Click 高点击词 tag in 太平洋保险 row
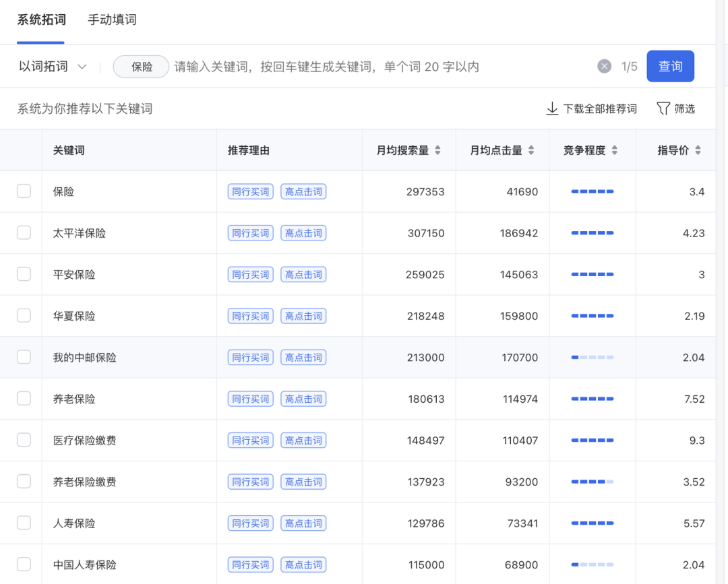This screenshot has height=584, width=728. coord(303,233)
